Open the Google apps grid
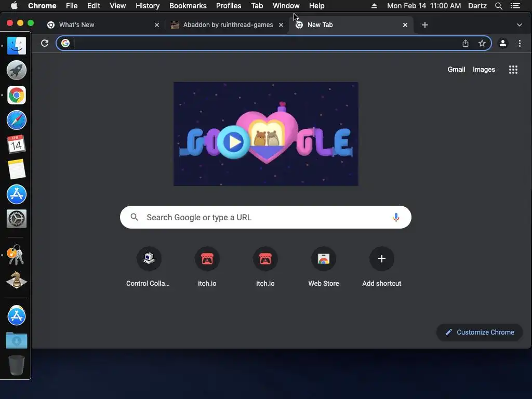Image resolution: width=532 pixels, height=399 pixels. tap(513, 70)
